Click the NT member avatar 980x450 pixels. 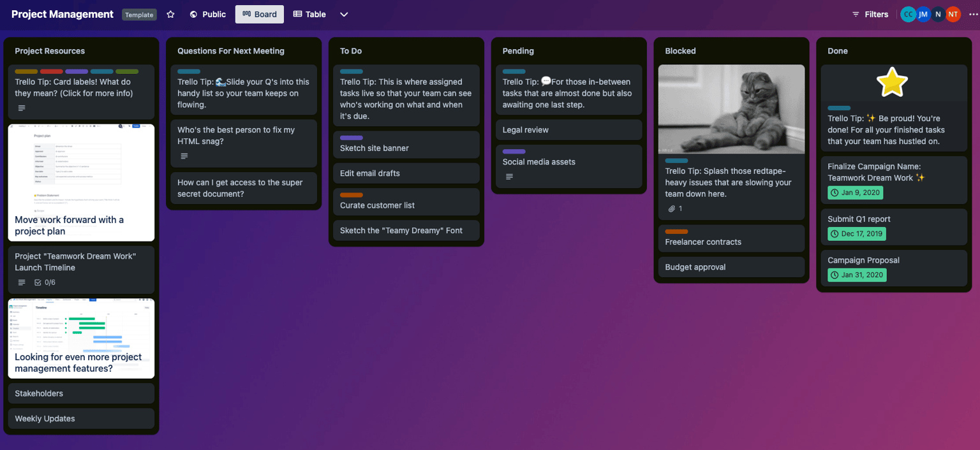953,14
